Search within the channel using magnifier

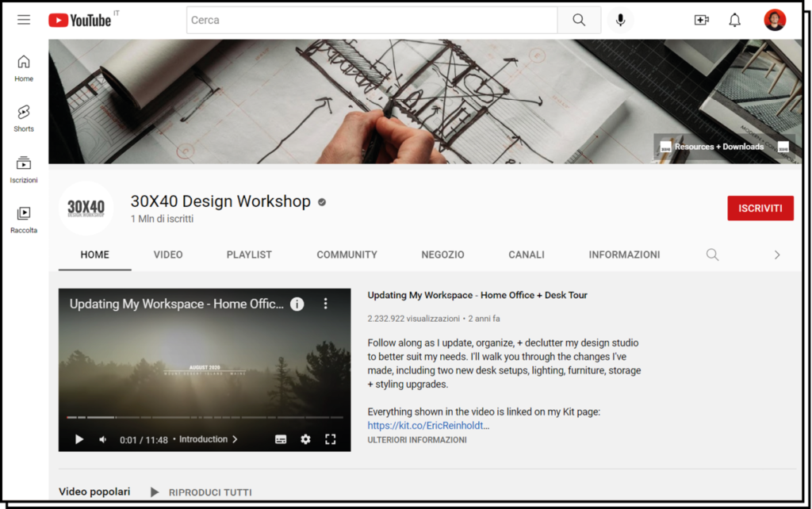(x=712, y=254)
